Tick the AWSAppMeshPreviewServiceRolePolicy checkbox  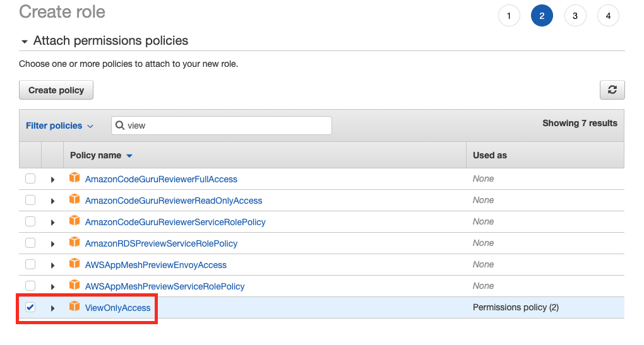click(x=30, y=286)
